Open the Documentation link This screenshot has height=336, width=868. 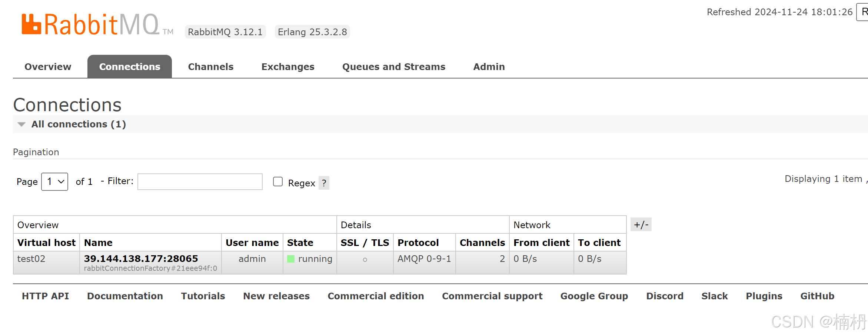125,296
